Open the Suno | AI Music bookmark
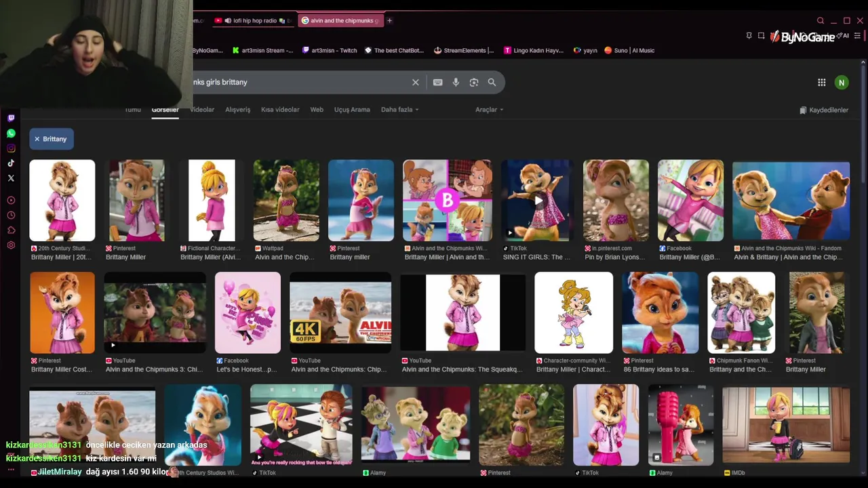 coord(630,50)
